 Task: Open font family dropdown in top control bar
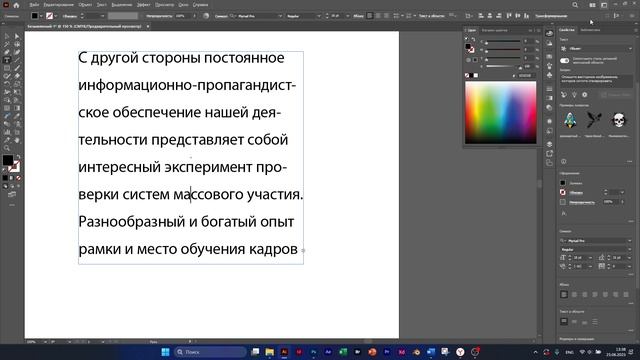click(280, 16)
